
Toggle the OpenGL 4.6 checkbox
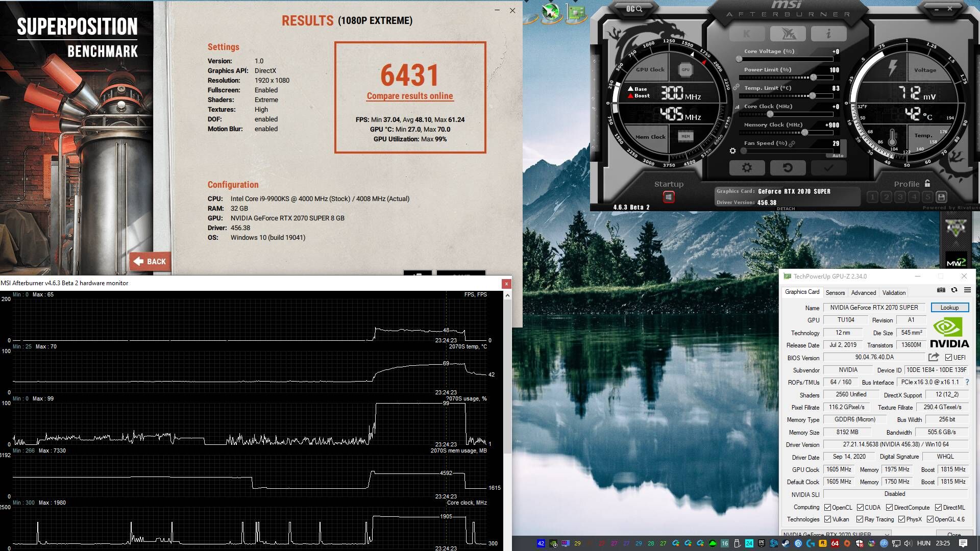click(x=930, y=519)
